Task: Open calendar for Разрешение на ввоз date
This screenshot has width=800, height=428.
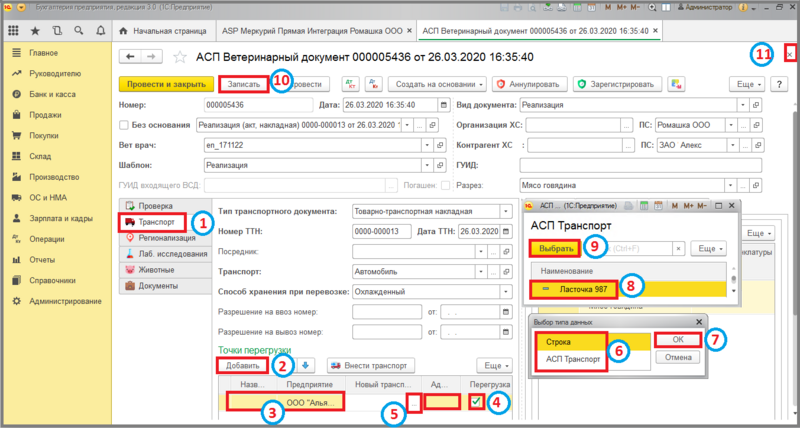Action: pyautogui.click(x=506, y=312)
